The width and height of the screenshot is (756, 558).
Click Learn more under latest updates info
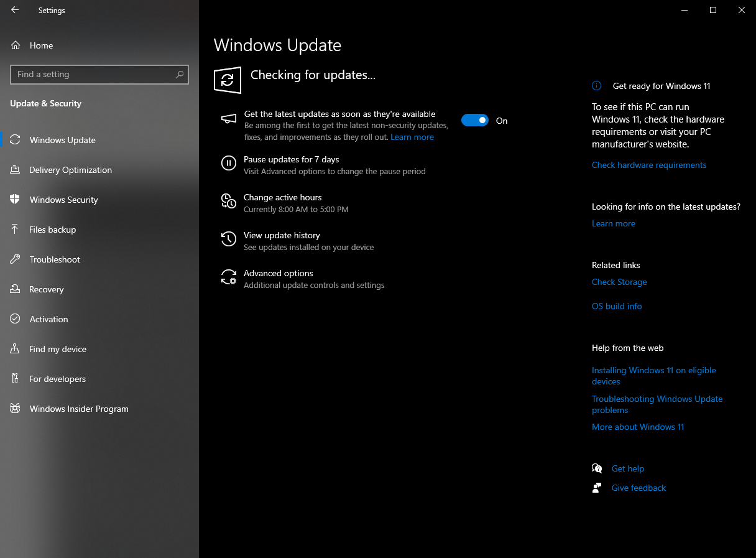[614, 223]
